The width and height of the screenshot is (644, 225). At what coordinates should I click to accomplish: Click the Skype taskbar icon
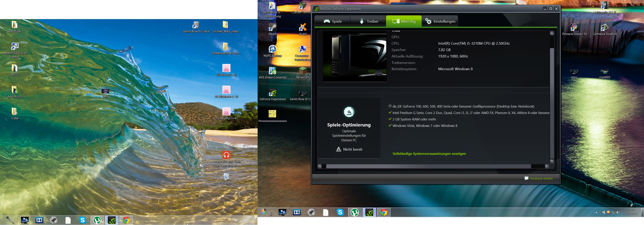click(x=340, y=212)
